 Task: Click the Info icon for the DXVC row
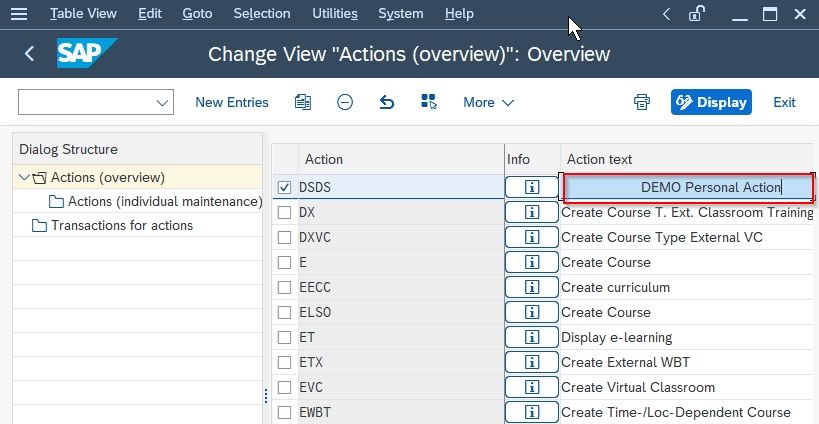coord(532,238)
